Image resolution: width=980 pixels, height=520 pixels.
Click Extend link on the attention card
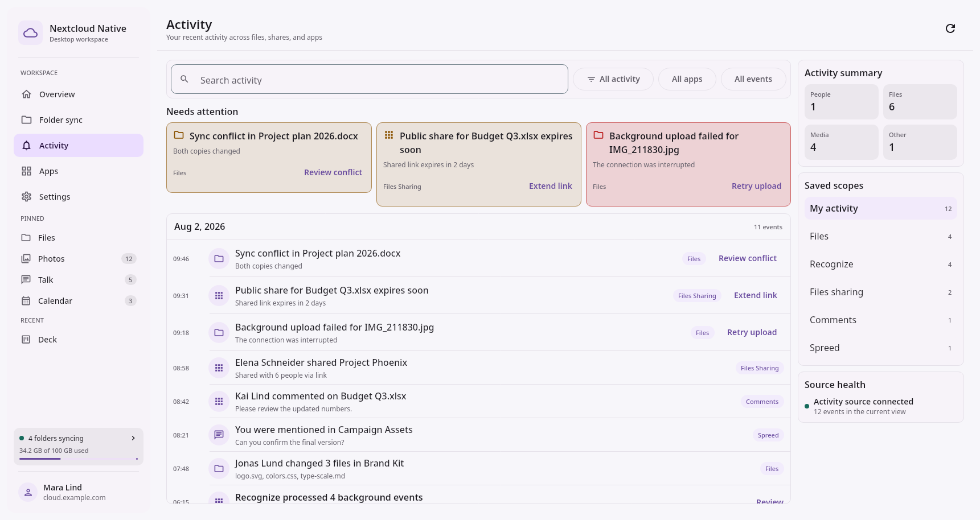click(551, 186)
